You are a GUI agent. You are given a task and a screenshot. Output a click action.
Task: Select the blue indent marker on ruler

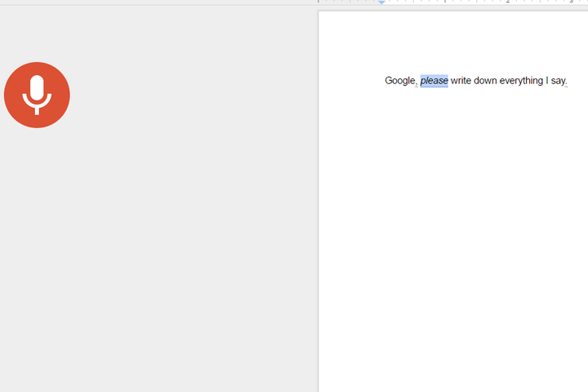(x=381, y=2)
